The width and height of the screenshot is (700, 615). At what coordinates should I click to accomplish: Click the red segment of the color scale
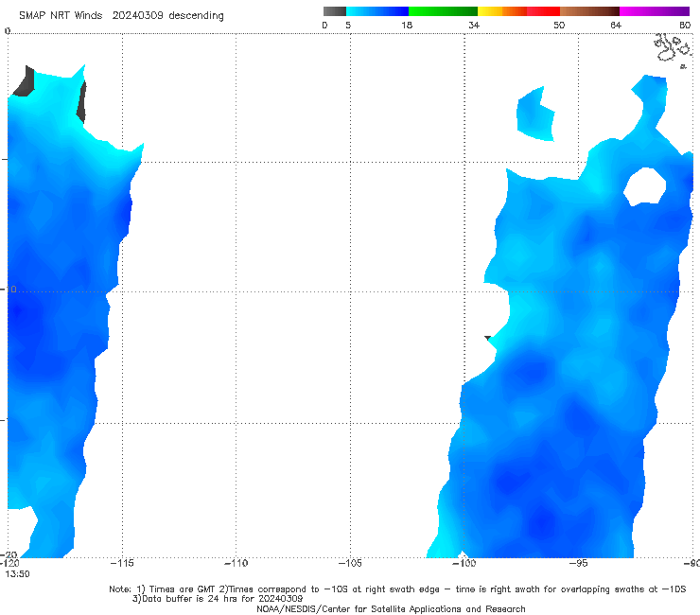pos(543,11)
